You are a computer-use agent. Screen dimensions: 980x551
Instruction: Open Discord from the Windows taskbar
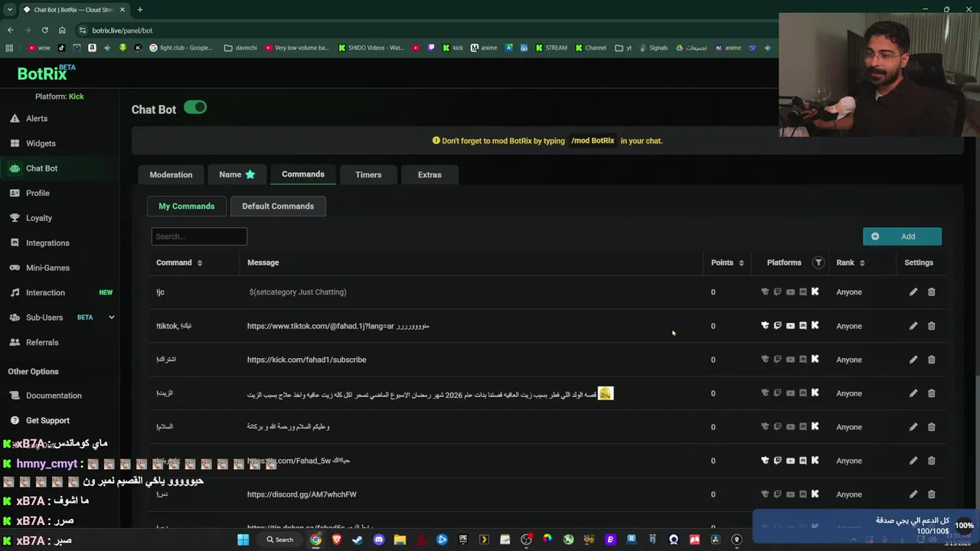(x=378, y=540)
